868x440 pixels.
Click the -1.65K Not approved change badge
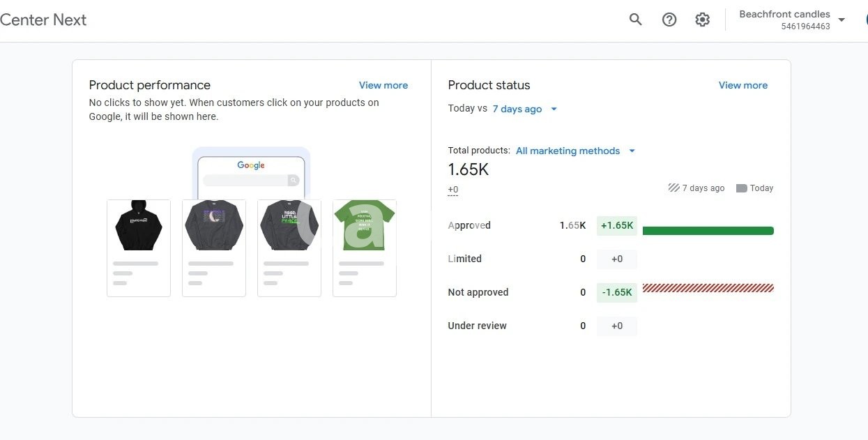(x=616, y=292)
